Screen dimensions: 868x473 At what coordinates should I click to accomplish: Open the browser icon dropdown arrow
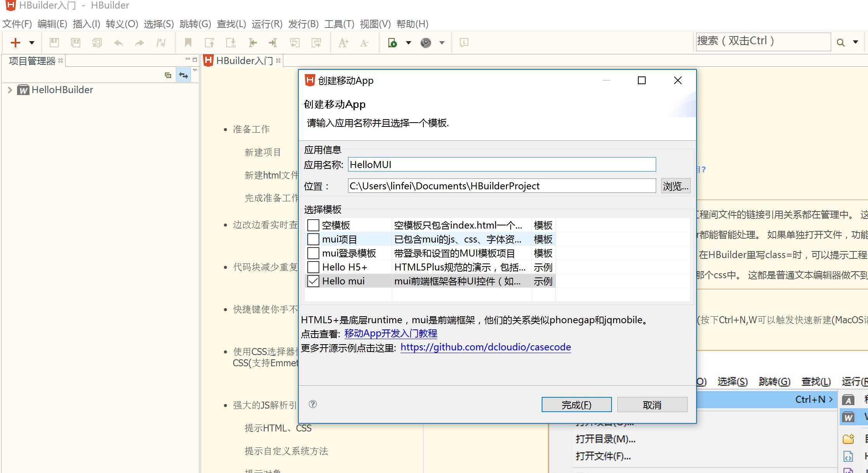click(442, 43)
